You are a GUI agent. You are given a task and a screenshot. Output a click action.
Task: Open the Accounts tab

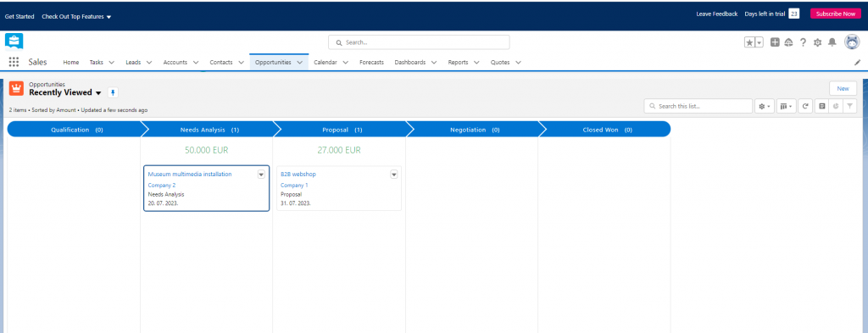tap(175, 63)
